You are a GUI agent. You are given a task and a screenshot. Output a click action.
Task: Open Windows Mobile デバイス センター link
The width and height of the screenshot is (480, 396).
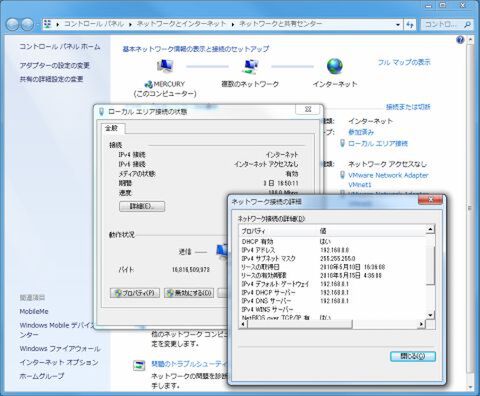pos(57,330)
